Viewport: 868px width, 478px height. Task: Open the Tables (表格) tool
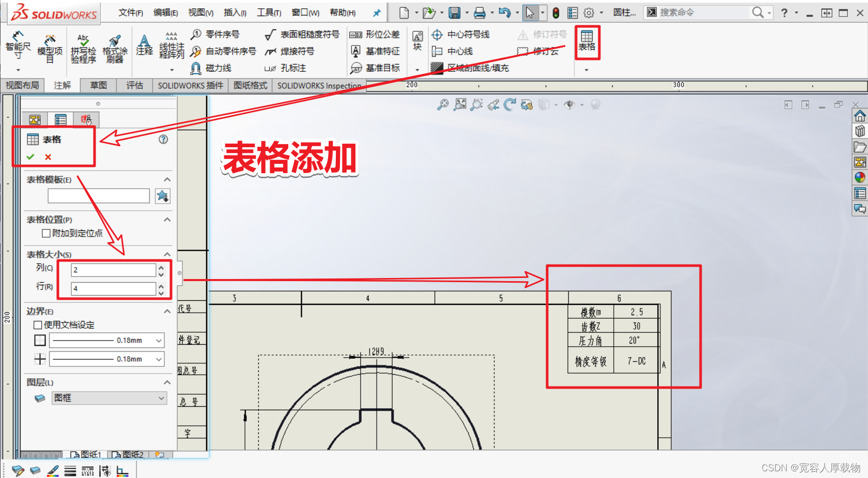[x=587, y=40]
